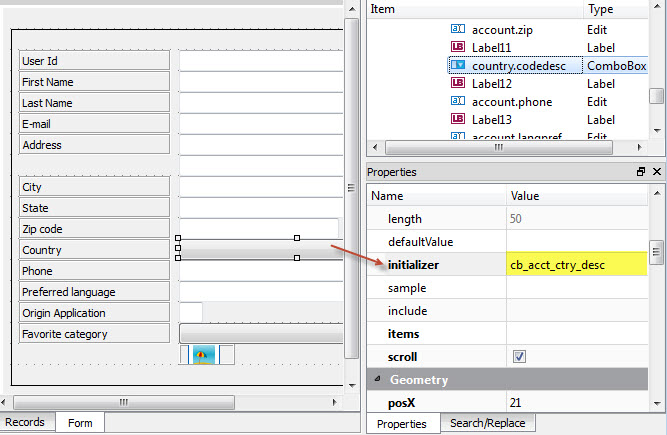Close the Properties panel
Image resolution: width=667 pixels, height=435 pixels.
click(x=657, y=172)
